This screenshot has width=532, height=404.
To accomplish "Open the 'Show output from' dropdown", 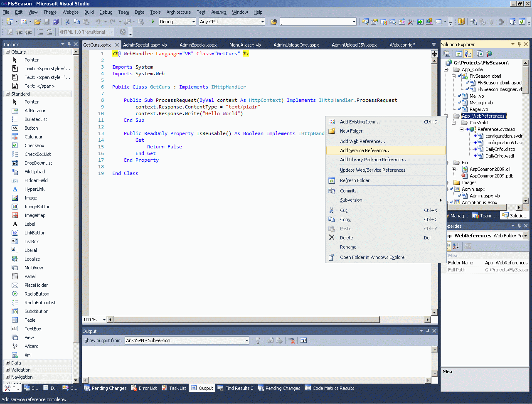I will click(x=246, y=340).
